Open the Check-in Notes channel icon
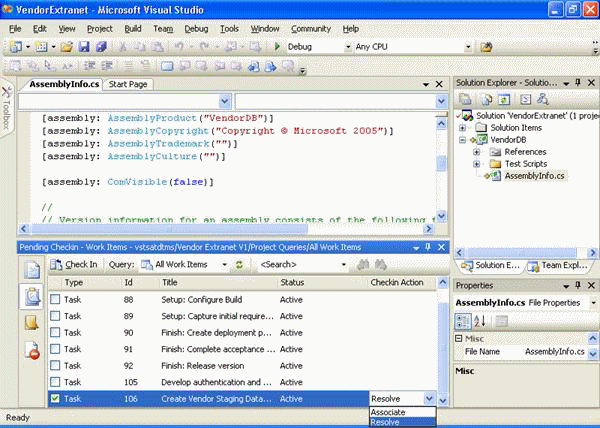The height and width of the screenshot is (428, 600). (x=32, y=322)
